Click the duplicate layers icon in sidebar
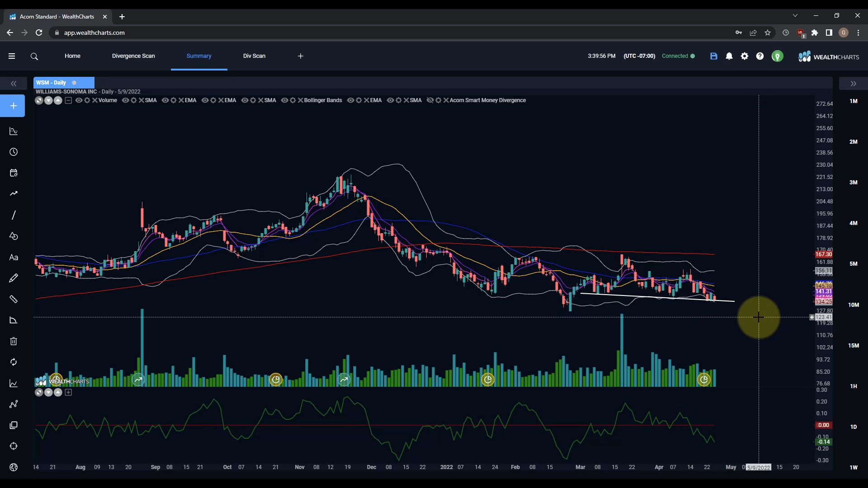This screenshot has width=868, height=488. click(x=14, y=425)
